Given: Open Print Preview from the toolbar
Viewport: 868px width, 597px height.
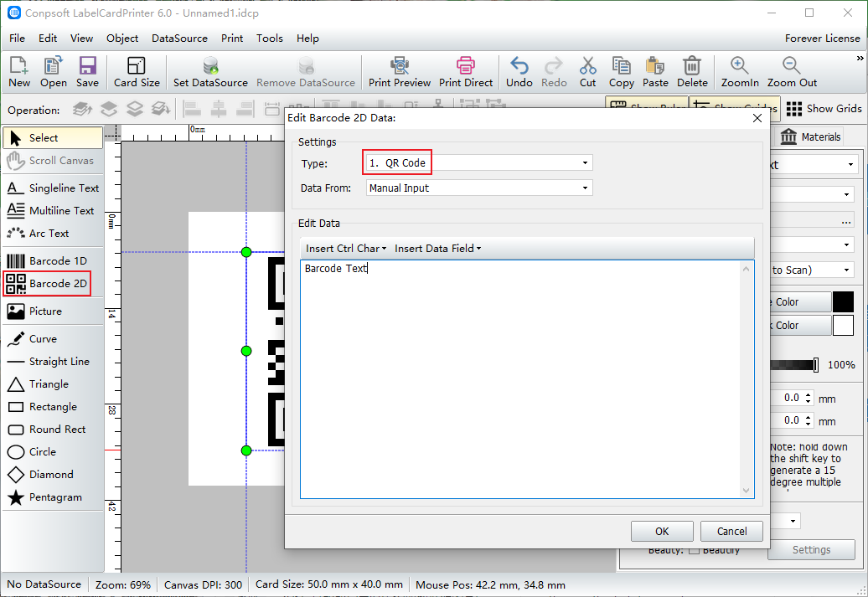Looking at the screenshot, I should coord(400,72).
